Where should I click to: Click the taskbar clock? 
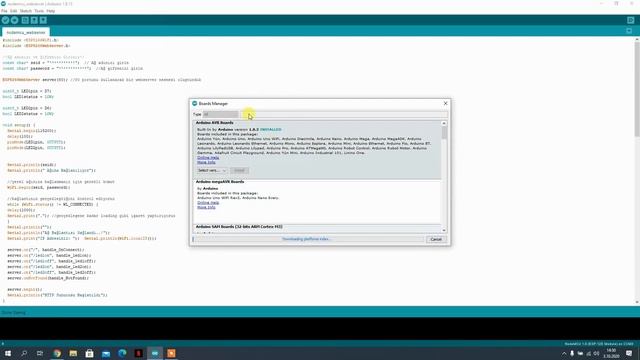[611, 353]
